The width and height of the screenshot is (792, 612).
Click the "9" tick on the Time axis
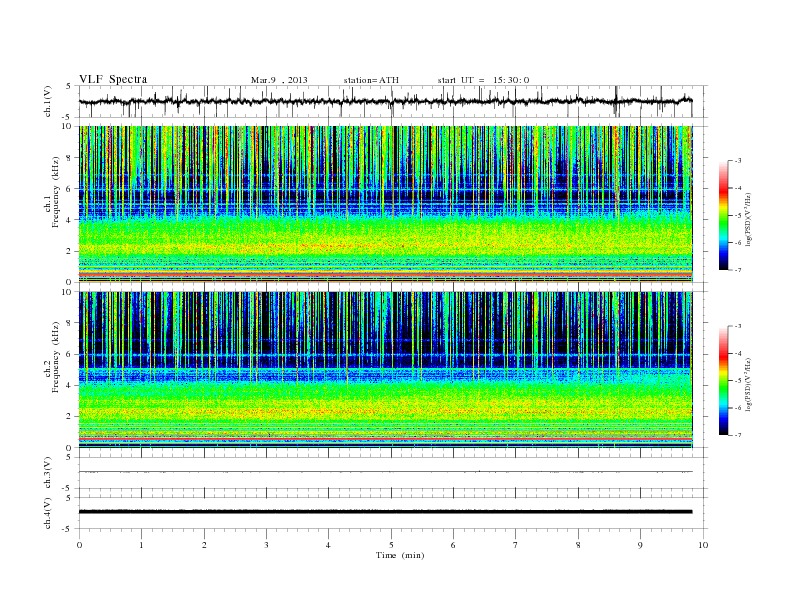[640, 545]
